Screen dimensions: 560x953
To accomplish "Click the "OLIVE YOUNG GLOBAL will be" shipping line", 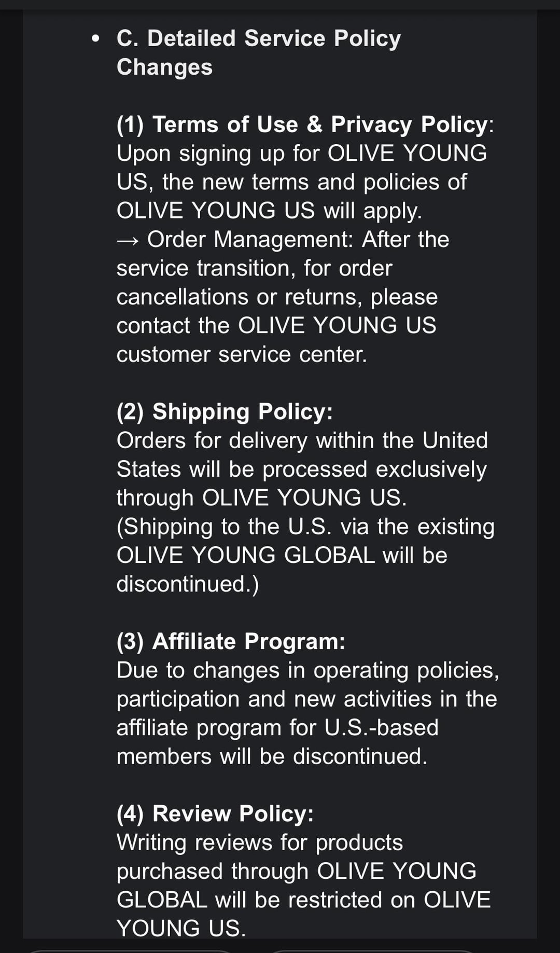I will (282, 555).
